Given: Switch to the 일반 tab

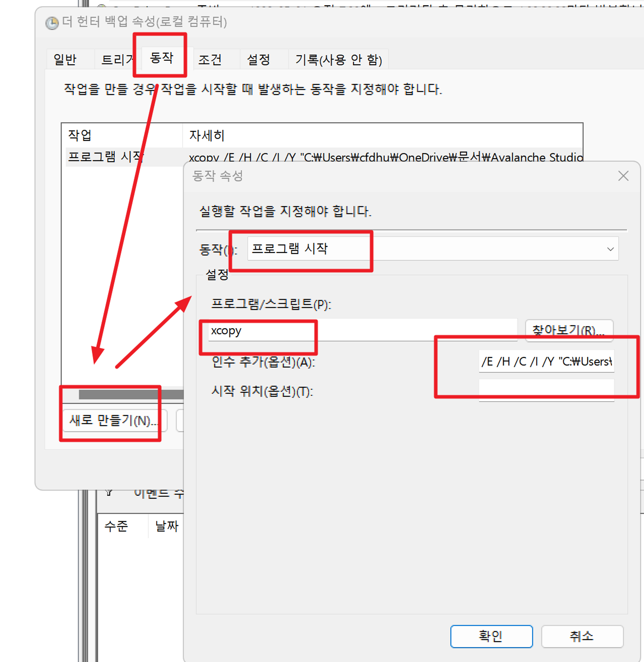Looking at the screenshot, I should click(x=65, y=60).
